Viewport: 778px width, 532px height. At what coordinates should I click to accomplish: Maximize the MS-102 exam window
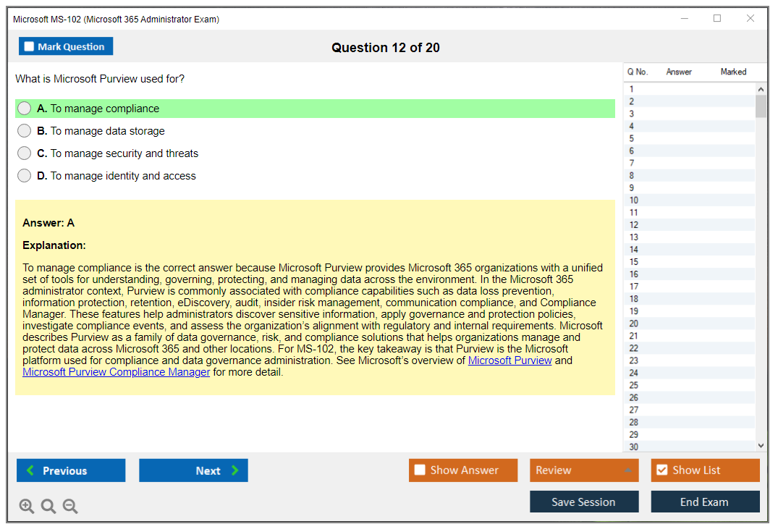pos(717,18)
